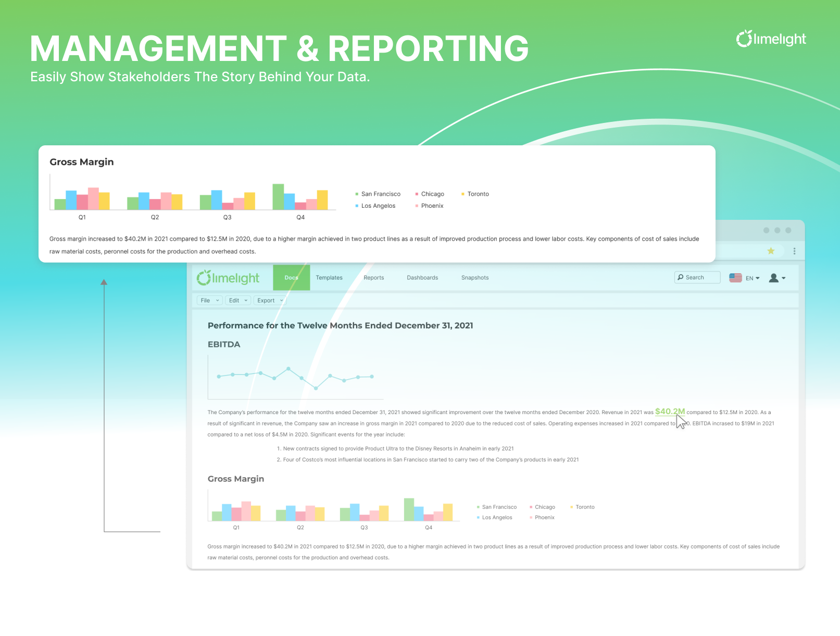Click list item about Costco San Francisco locations
Screen dimensions: 840x636
[x=428, y=459]
